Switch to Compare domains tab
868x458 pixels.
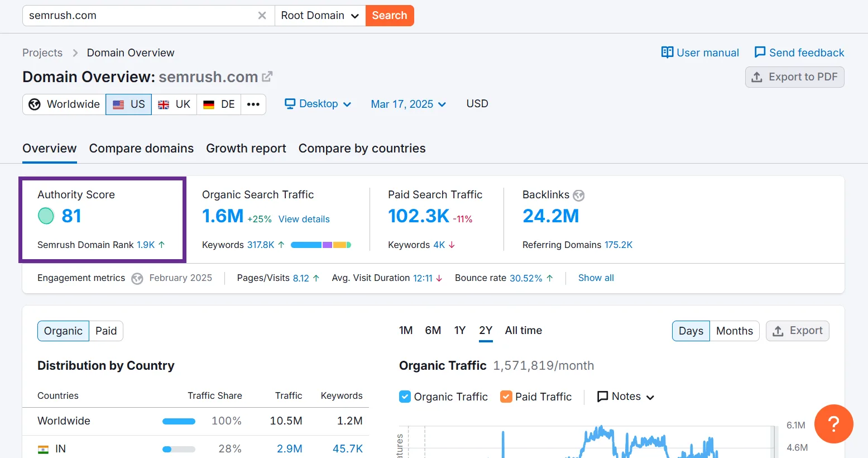(141, 149)
